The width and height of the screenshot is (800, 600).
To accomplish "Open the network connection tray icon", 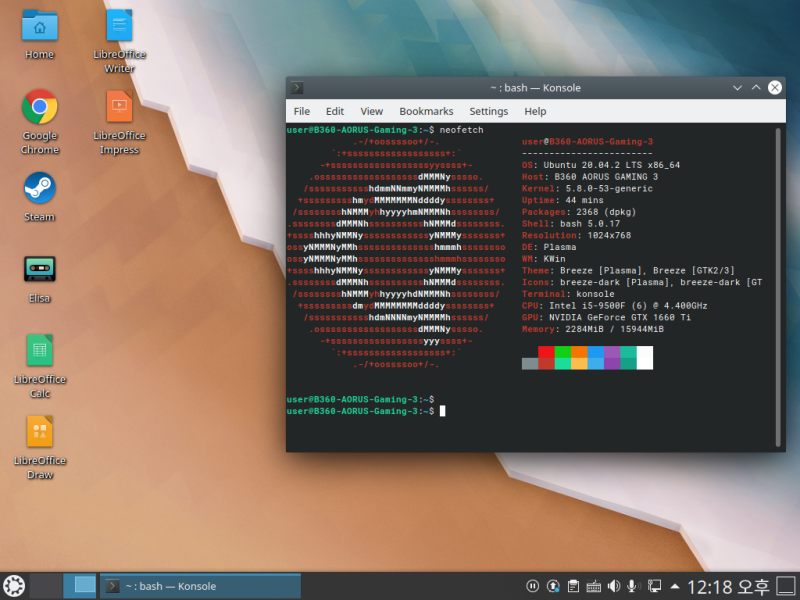I will pos(654,586).
